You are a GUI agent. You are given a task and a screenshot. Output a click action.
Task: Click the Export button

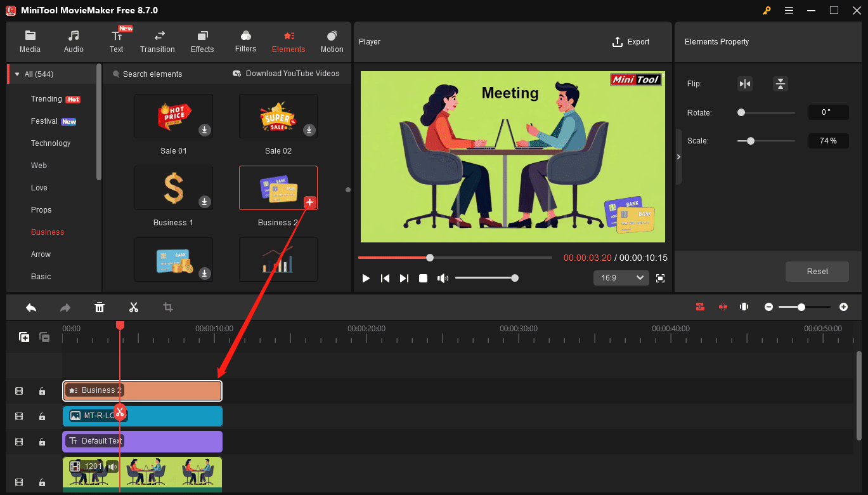(631, 42)
